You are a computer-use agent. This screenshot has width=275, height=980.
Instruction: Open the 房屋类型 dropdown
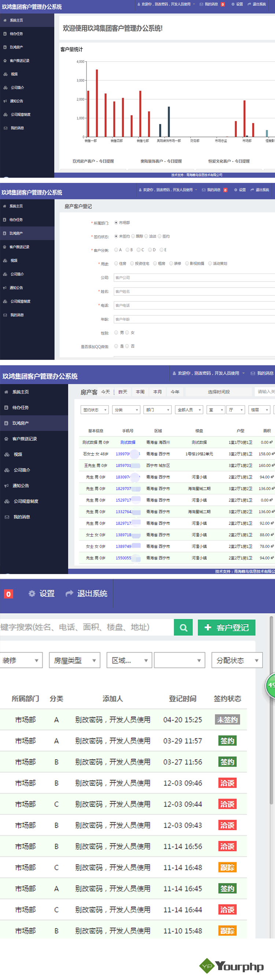[x=74, y=660]
